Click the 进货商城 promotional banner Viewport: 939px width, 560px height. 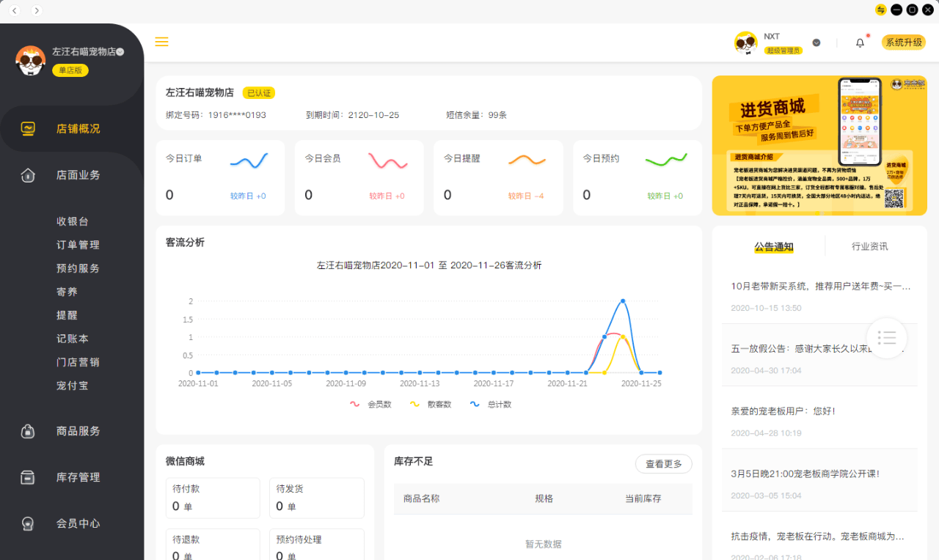pos(819,145)
